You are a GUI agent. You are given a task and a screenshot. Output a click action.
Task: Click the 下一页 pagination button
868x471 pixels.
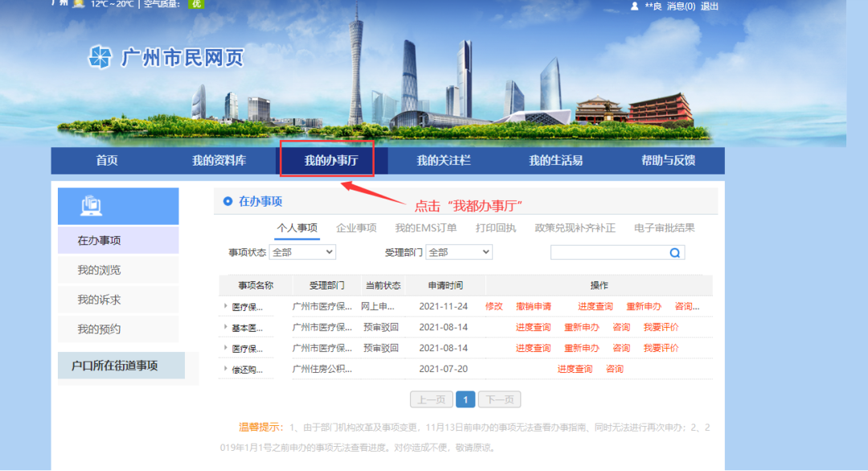tap(500, 399)
